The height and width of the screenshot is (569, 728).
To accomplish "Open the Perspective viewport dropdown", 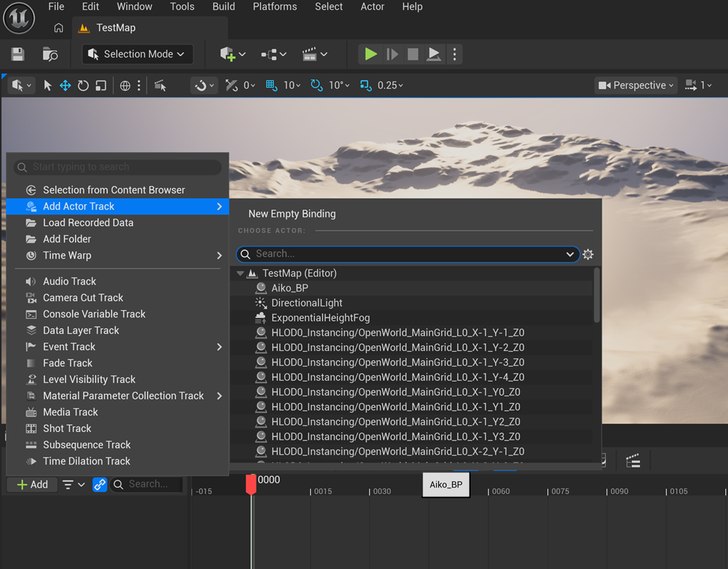I will 636,86.
